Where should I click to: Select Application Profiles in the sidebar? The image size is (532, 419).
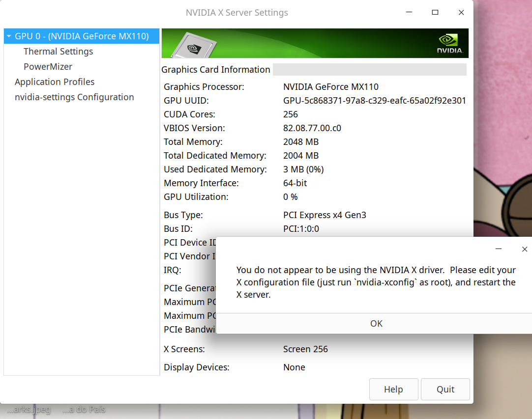[x=54, y=82]
